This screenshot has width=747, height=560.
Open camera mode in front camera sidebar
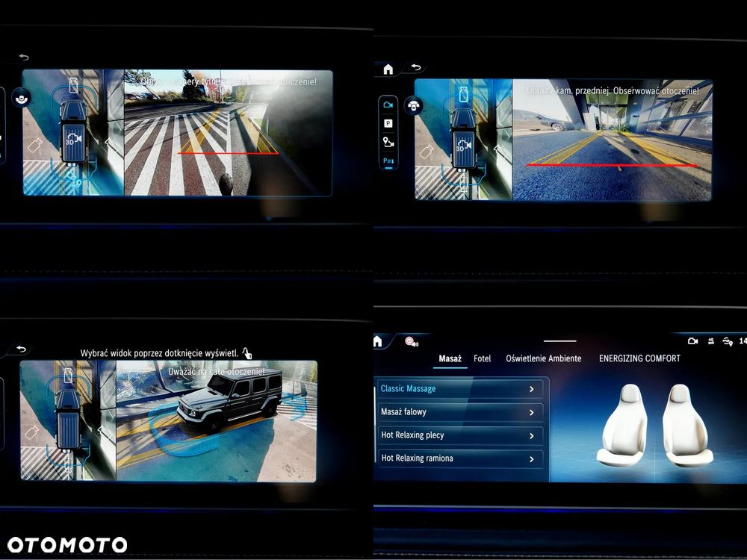click(388, 105)
